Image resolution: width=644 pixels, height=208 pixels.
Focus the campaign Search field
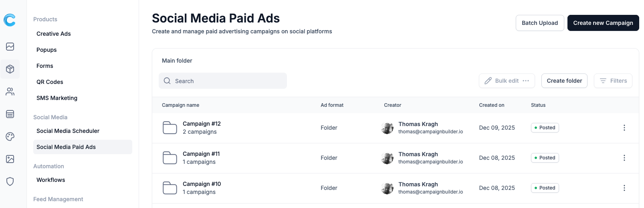click(x=228, y=81)
